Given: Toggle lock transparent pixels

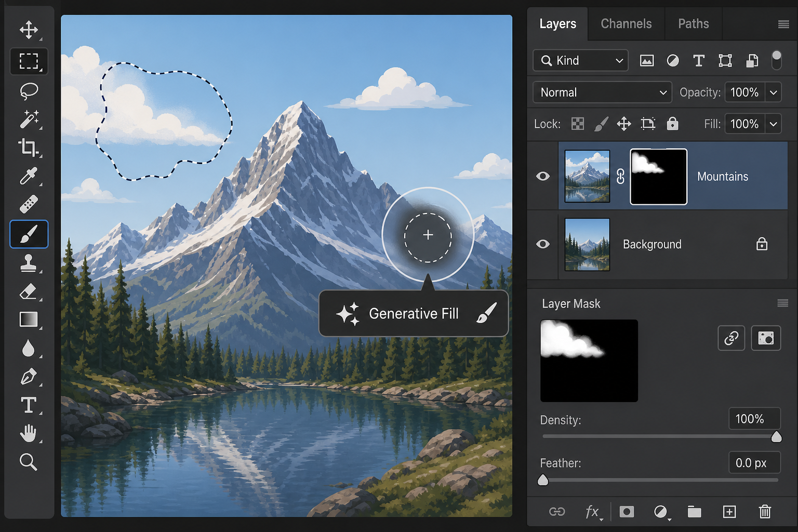Looking at the screenshot, I should tap(577, 124).
